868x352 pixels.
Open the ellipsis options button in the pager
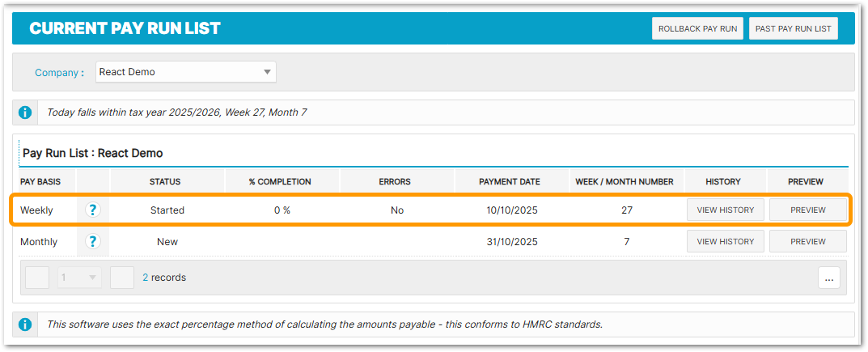point(828,278)
